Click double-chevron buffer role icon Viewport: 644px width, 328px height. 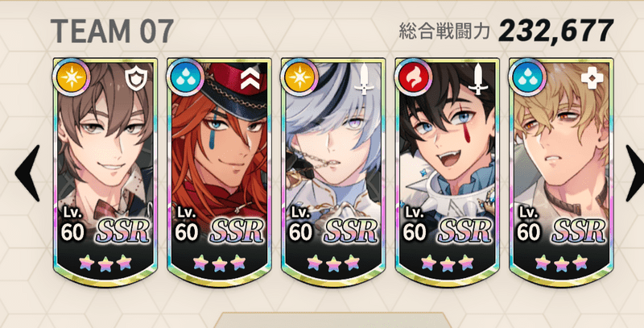tap(250, 78)
